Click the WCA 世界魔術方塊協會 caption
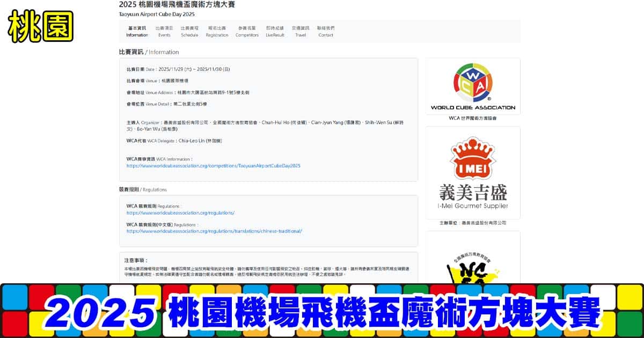The height and width of the screenshot is (338, 644). (x=473, y=118)
